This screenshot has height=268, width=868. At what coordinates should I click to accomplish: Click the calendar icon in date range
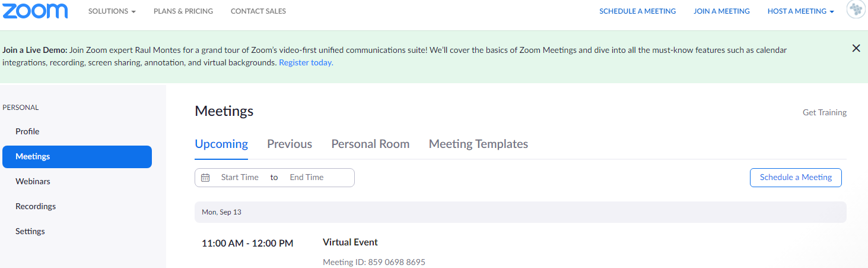pyautogui.click(x=205, y=178)
